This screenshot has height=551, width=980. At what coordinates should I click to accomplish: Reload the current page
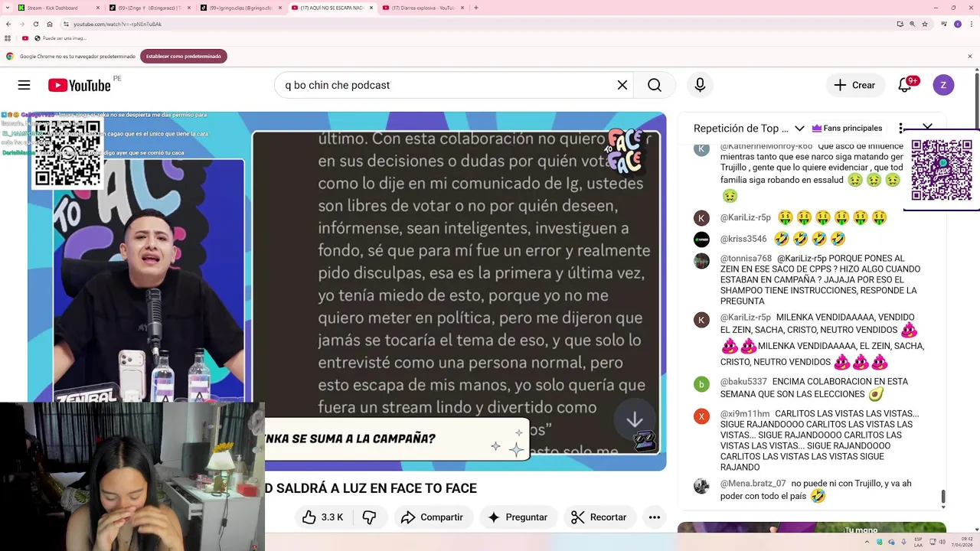pos(36,24)
